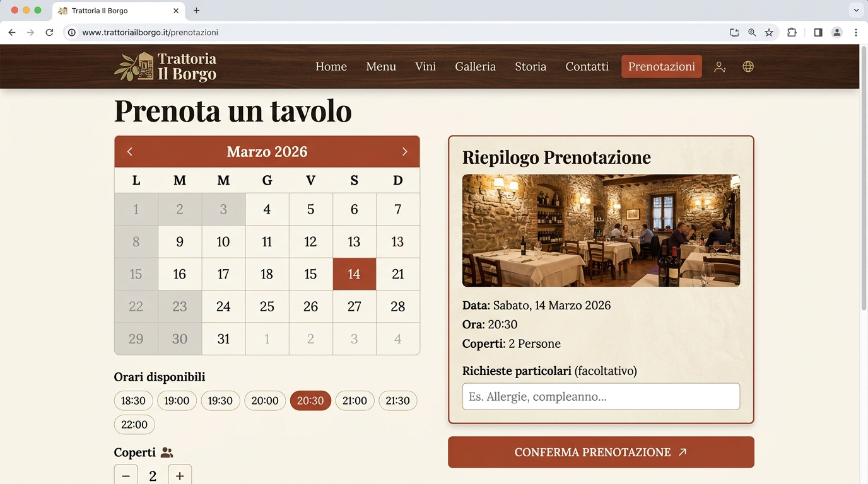This screenshot has width=868, height=484.
Task: Select the 21:30 time slot
Action: click(x=397, y=401)
